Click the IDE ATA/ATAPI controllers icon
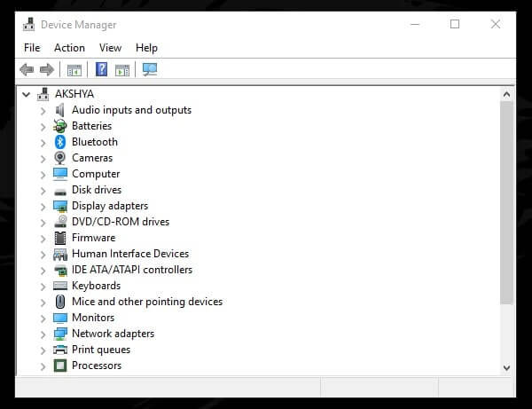 (60, 271)
